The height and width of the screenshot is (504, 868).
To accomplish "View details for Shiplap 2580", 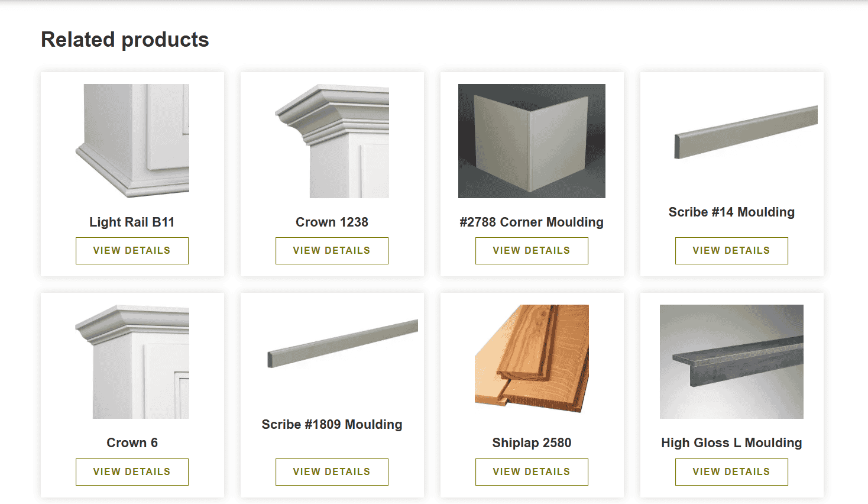I will [x=532, y=472].
